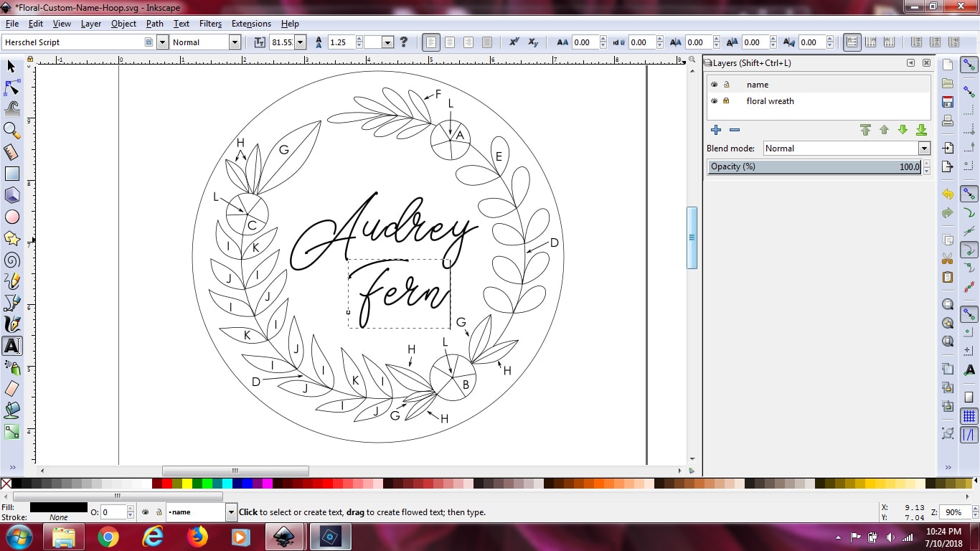
Task: Open the font family dropdown
Action: click(x=162, y=42)
